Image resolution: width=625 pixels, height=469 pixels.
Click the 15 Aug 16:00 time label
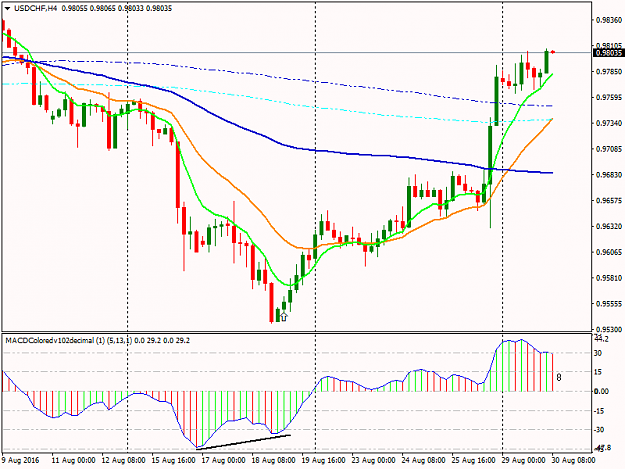(173, 460)
